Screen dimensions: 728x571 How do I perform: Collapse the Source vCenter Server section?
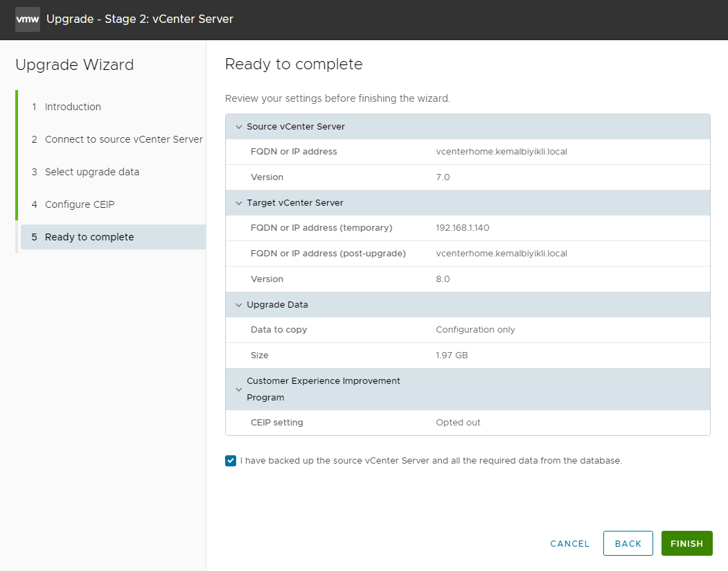coord(239,127)
